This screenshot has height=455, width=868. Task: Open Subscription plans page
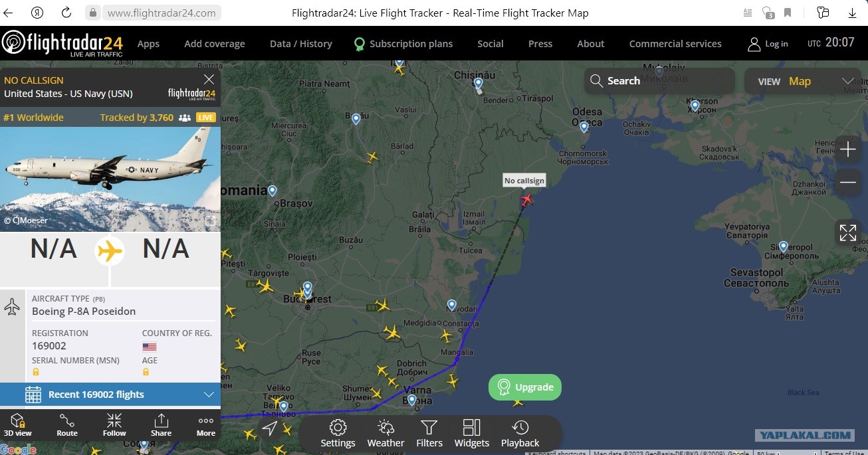tap(403, 44)
